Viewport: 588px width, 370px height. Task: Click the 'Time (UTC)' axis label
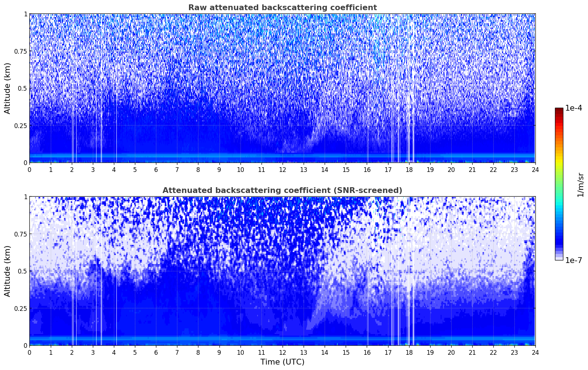click(x=282, y=362)
